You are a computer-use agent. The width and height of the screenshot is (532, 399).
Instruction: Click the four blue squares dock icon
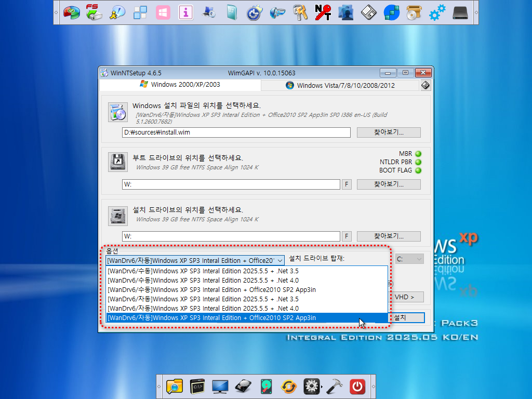140,12
